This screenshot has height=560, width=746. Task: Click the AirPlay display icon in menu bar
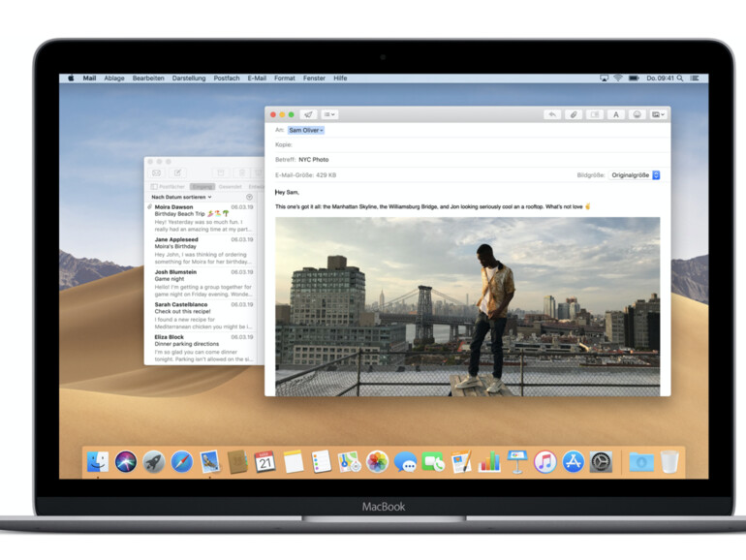604,78
